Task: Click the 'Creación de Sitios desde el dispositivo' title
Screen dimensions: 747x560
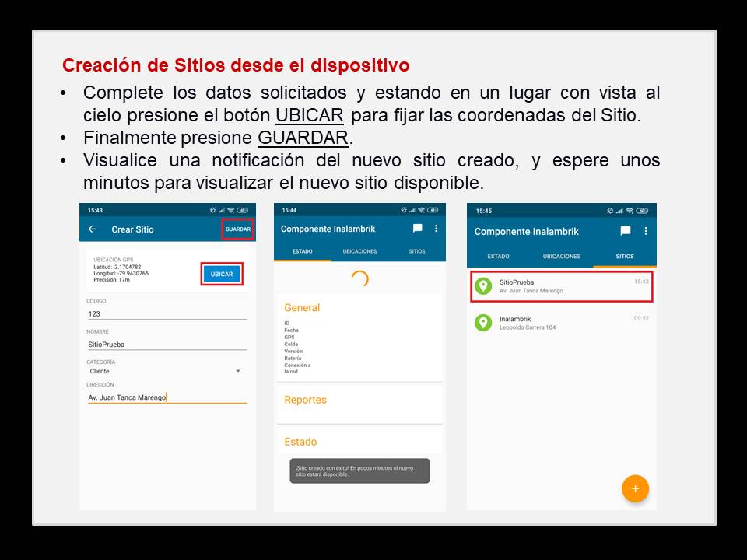Action: 236,65
